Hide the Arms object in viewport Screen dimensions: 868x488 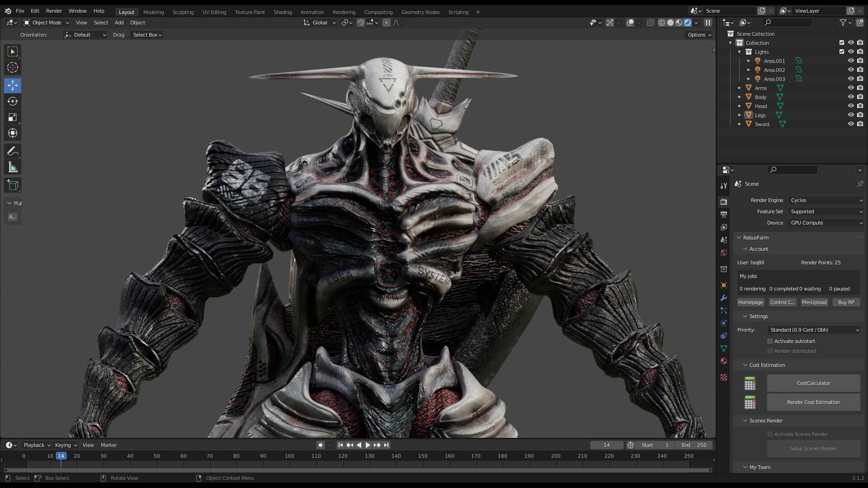851,88
